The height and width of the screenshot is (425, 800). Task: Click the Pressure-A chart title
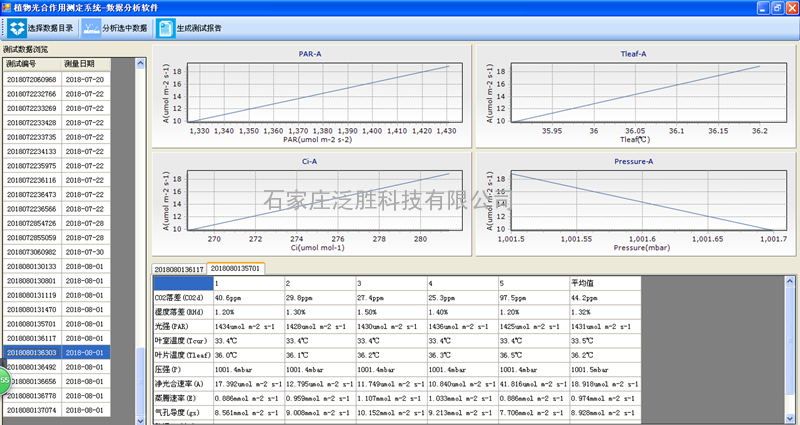tap(633, 161)
